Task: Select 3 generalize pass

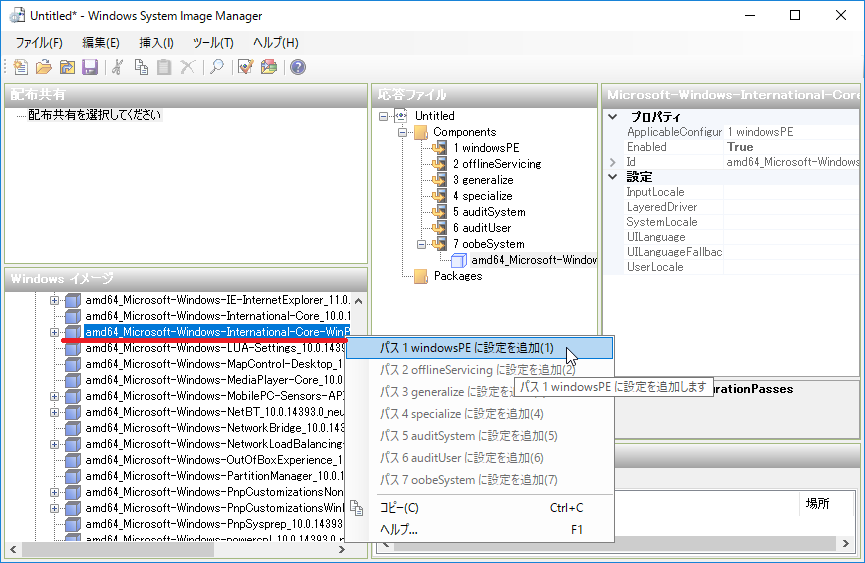Action: pos(483,180)
